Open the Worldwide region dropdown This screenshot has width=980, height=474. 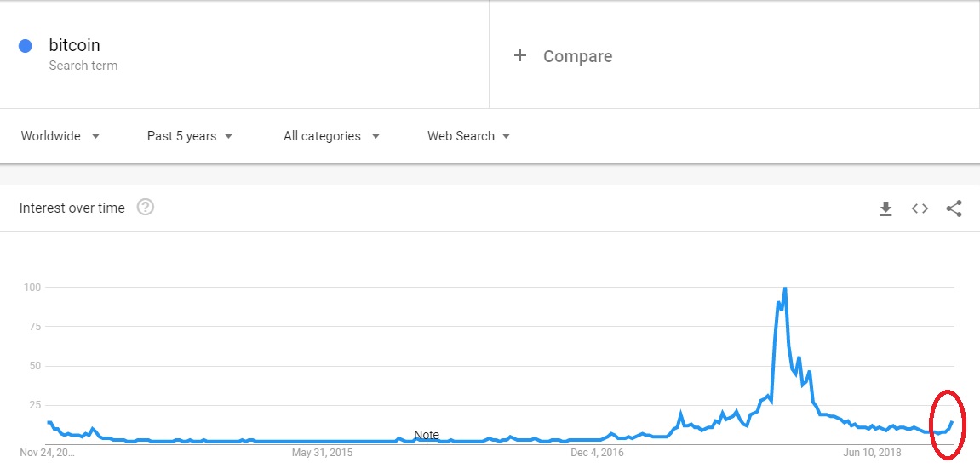[x=60, y=136]
